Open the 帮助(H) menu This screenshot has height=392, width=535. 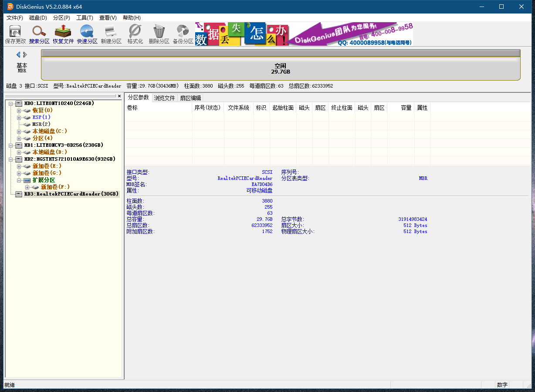pos(132,18)
